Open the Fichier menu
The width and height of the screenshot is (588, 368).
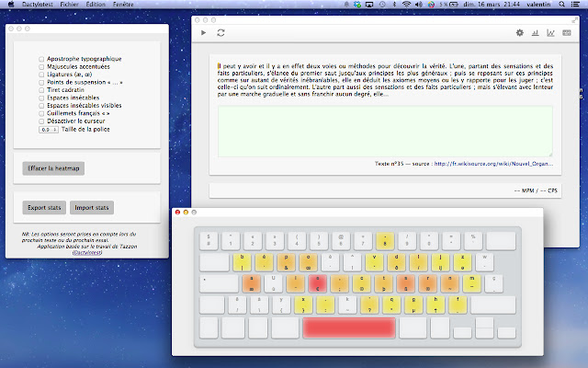(69, 4)
